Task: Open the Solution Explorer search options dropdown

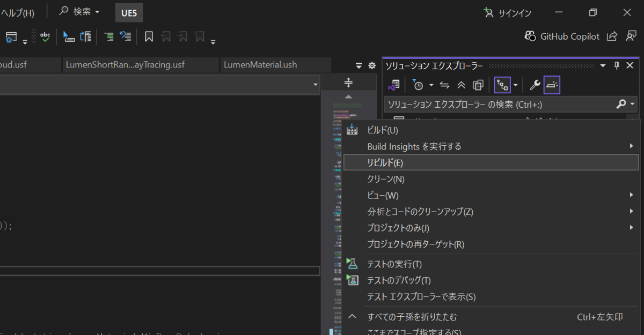Action: 633,103
